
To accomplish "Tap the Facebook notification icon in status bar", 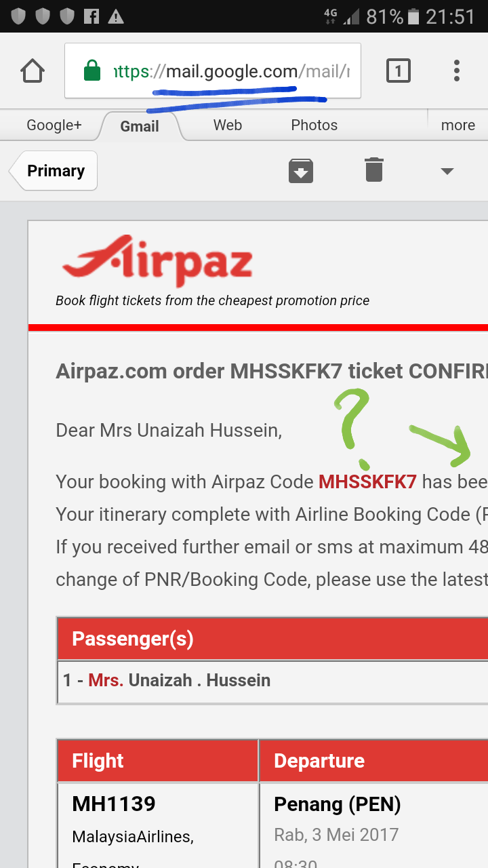I will tap(91, 16).
